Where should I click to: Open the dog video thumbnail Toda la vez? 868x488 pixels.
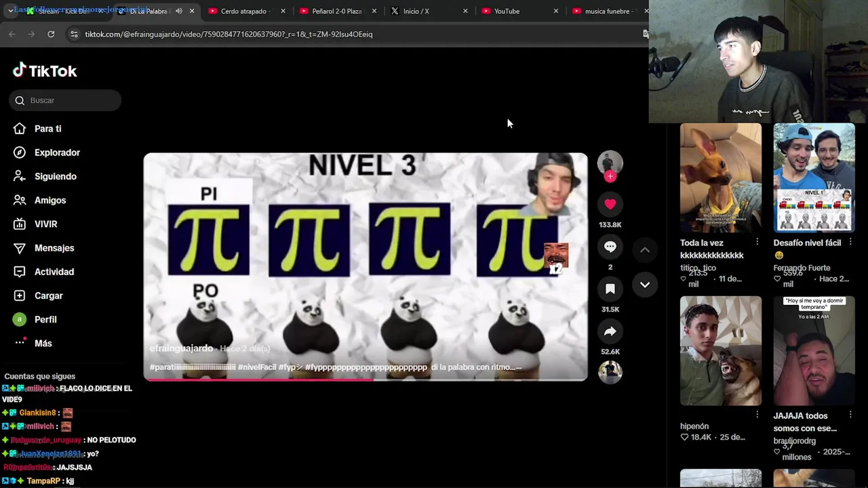tap(721, 178)
